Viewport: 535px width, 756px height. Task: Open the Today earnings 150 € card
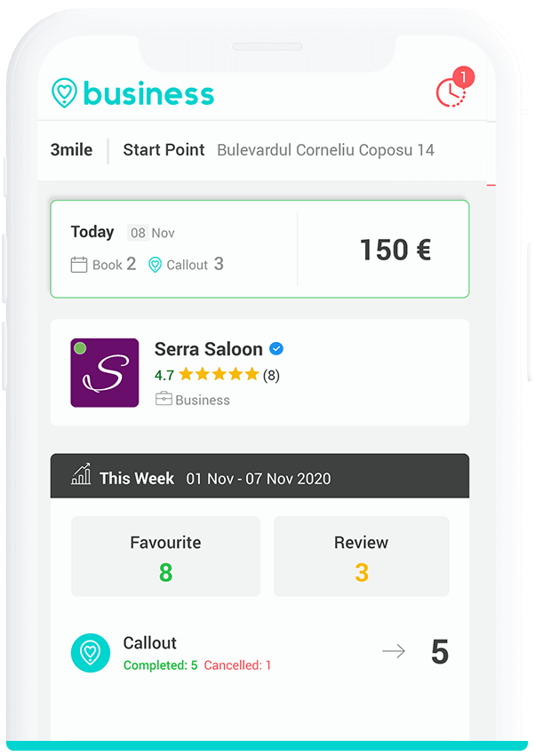click(x=260, y=249)
